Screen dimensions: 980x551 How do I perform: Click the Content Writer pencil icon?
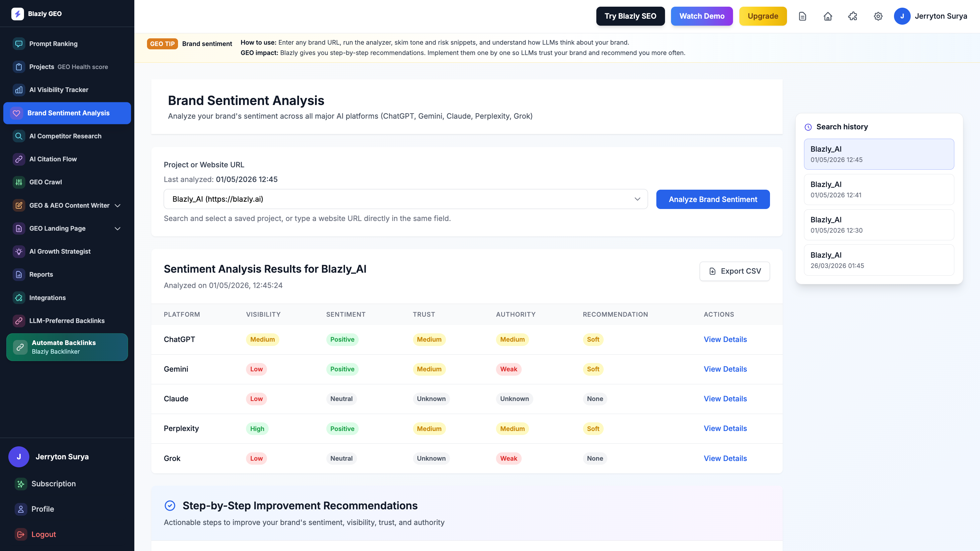tap(19, 205)
